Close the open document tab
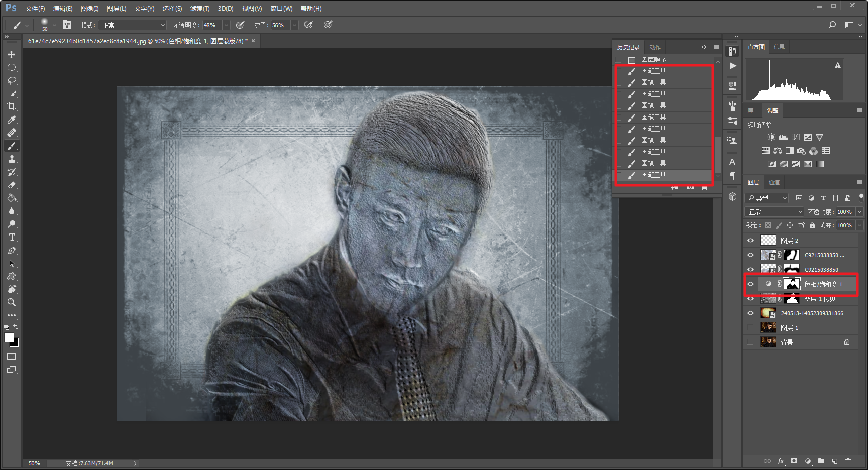The image size is (868, 470). [x=253, y=41]
